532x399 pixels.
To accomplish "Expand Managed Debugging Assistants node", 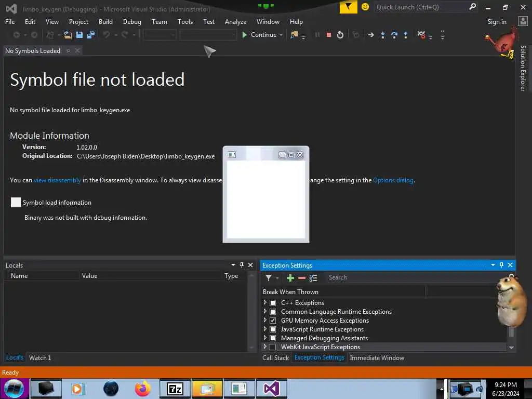I will (265, 337).
